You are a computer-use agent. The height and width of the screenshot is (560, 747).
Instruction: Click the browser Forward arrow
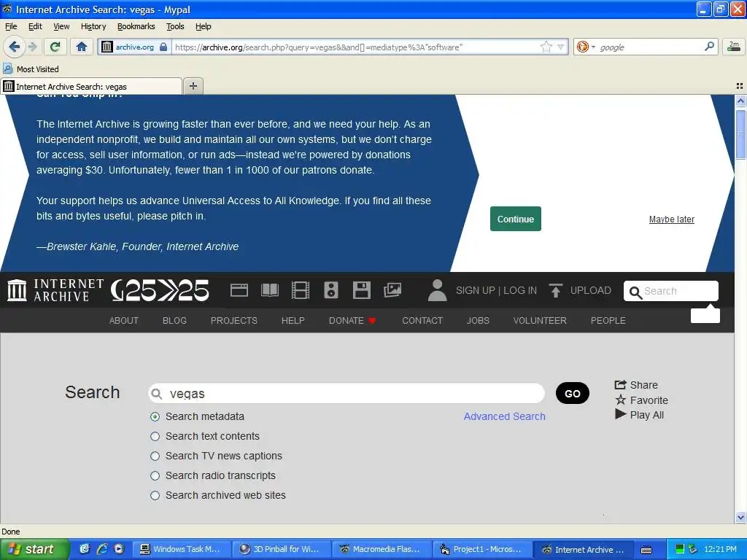(x=32, y=47)
